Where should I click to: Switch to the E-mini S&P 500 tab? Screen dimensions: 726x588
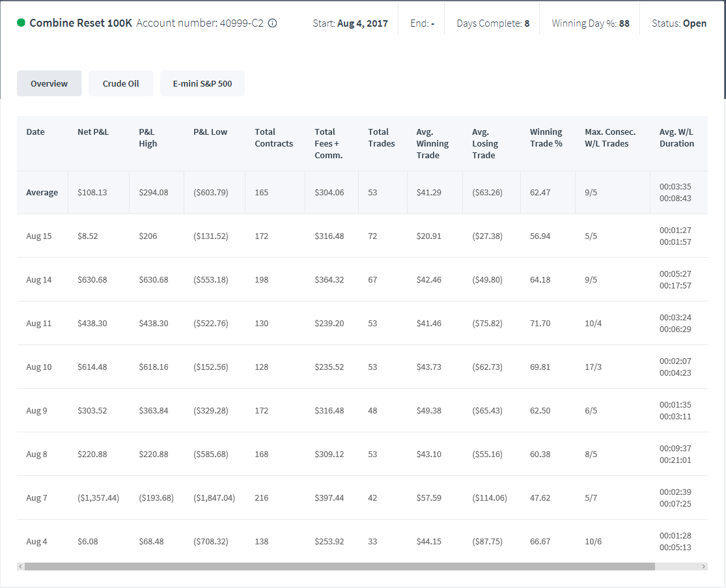202,83
